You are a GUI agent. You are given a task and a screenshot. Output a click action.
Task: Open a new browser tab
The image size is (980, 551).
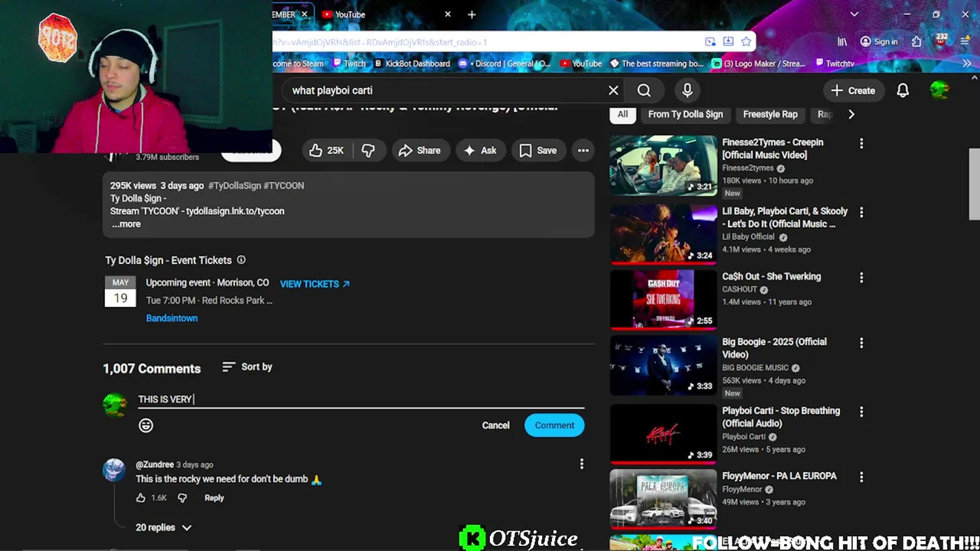click(x=472, y=15)
